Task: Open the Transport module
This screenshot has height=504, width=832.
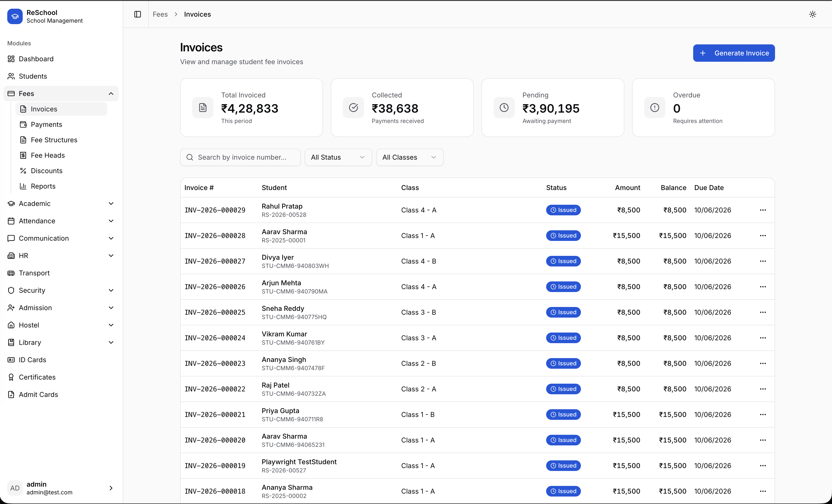Action: (34, 273)
